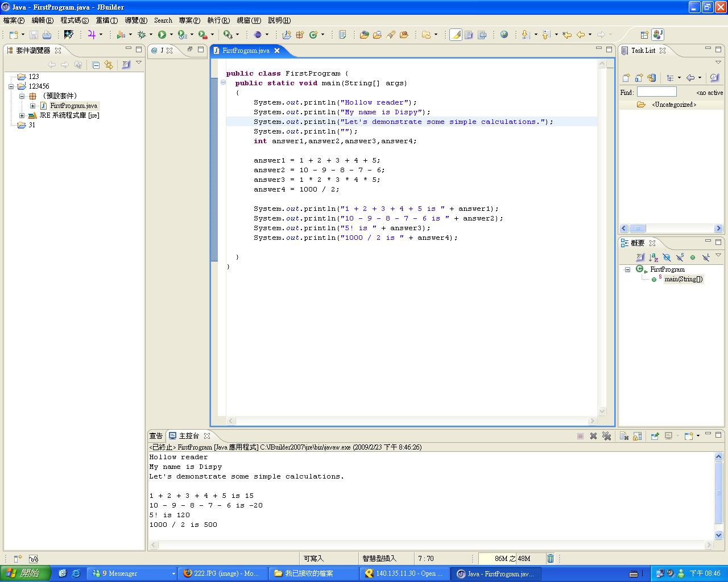Click the garbage collector trash icon
The width and height of the screenshot is (728, 582).
click(551, 558)
